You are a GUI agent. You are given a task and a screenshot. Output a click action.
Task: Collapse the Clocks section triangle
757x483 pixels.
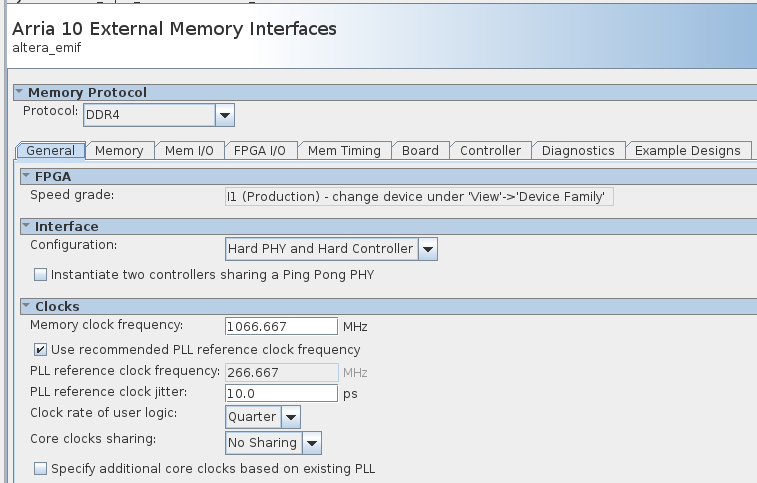(26, 307)
